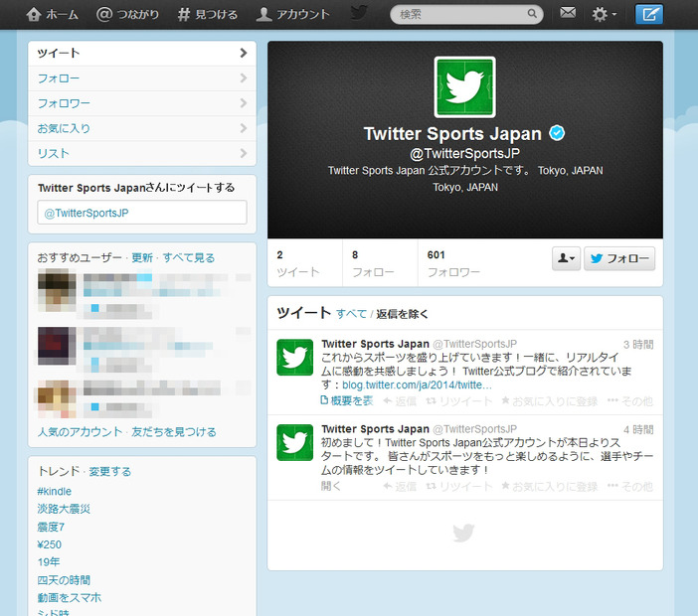
Task: Click the compose new tweet button
Action: coord(648,14)
